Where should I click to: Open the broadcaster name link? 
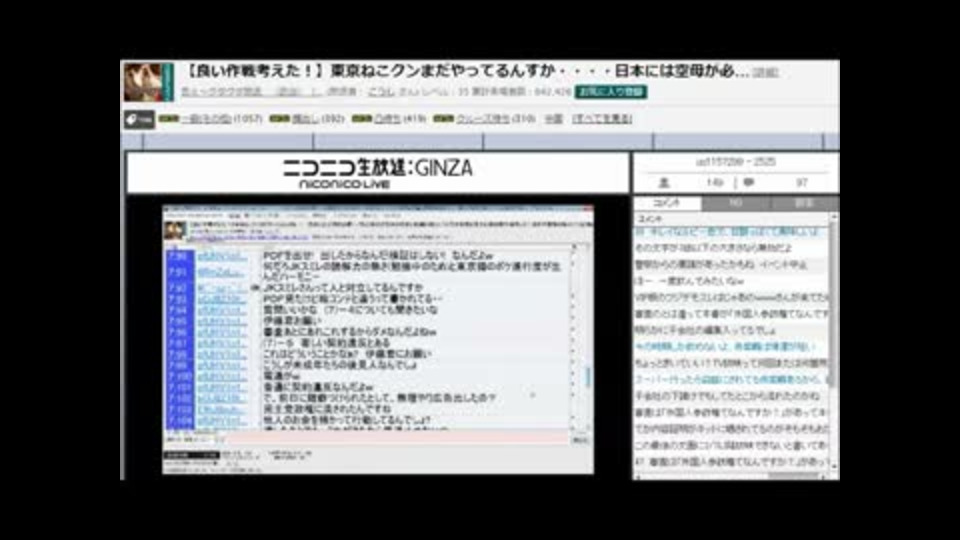(x=380, y=92)
